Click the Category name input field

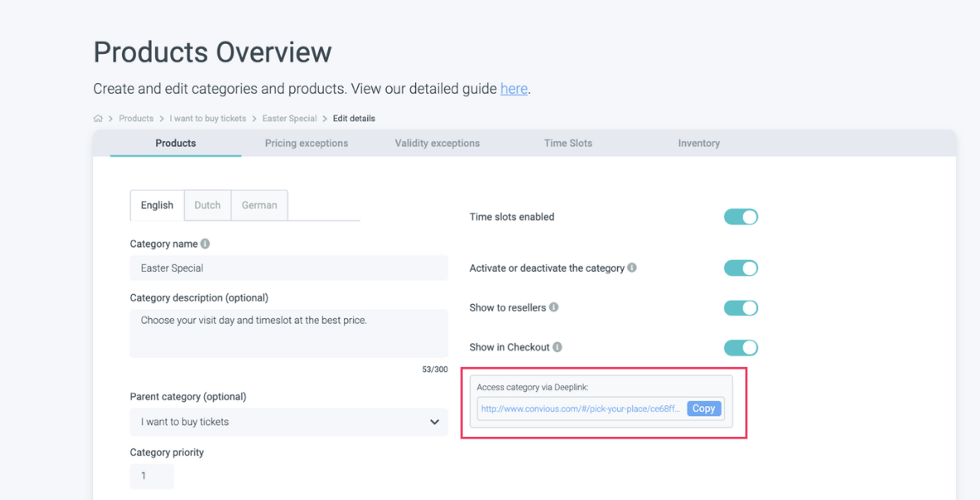(x=288, y=268)
